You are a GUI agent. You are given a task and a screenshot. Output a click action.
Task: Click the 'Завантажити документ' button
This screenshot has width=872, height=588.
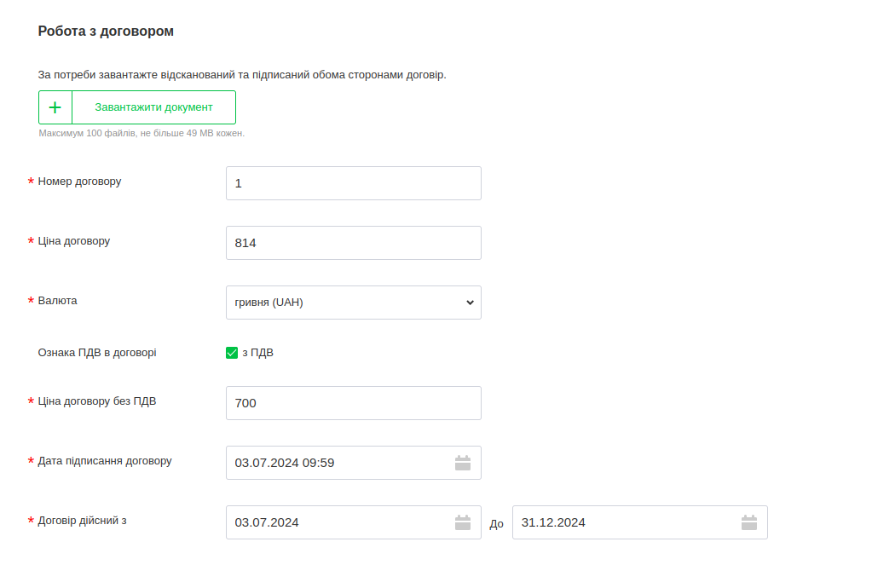[153, 107]
